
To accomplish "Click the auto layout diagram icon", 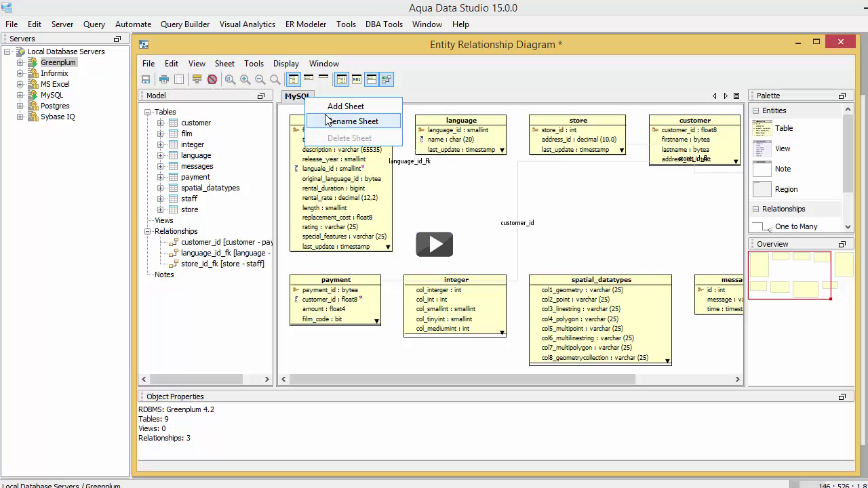I will coord(197,79).
